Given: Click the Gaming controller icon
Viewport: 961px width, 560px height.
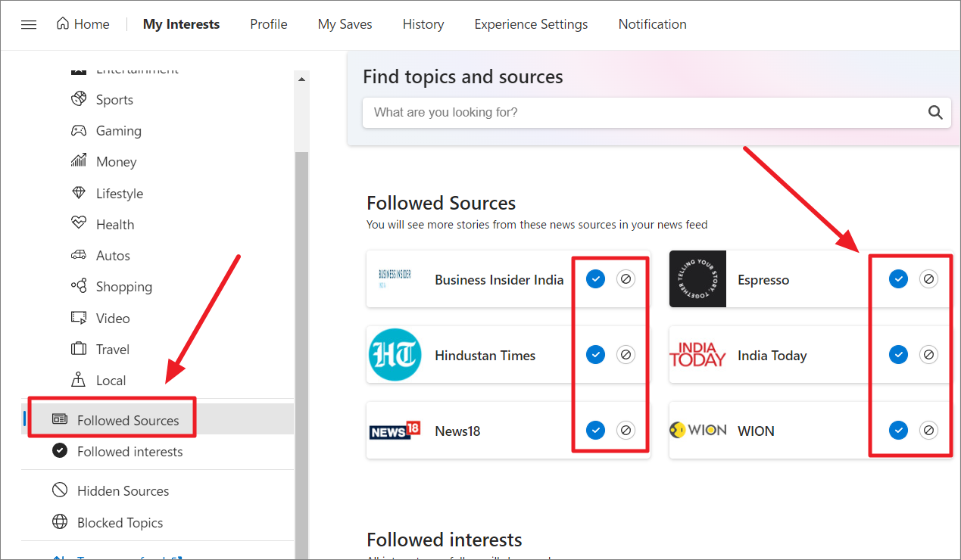Looking at the screenshot, I should click(79, 131).
